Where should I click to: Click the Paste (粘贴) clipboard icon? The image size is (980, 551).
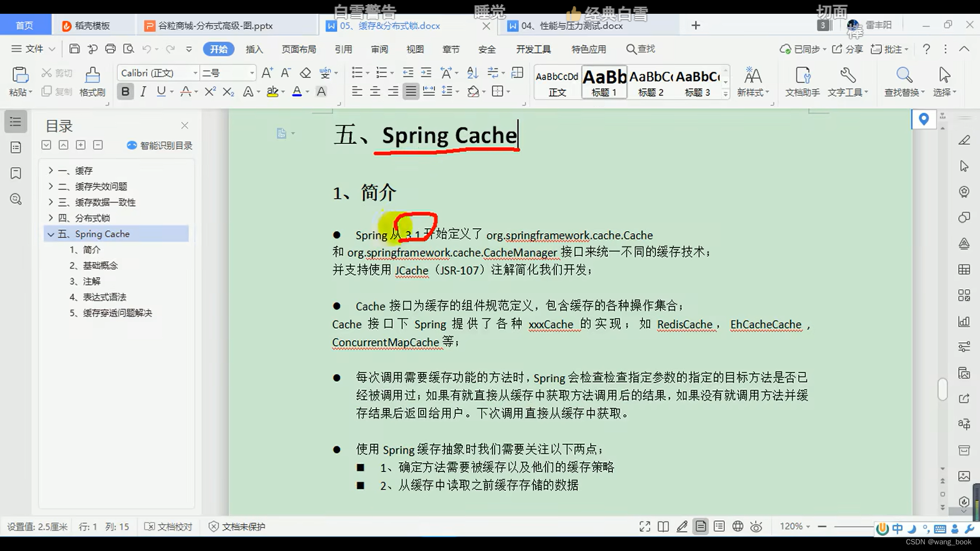coord(20,75)
